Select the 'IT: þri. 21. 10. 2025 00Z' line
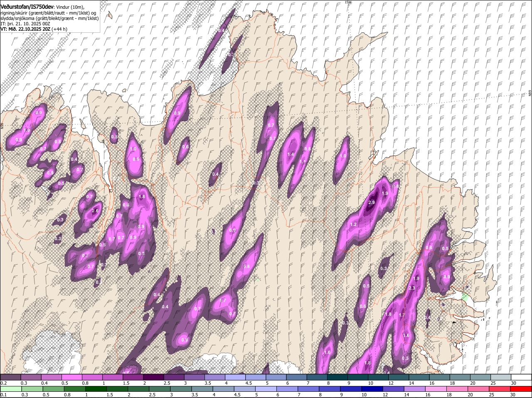The width and height of the screenshot is (532, 398). tap(25, 24)
